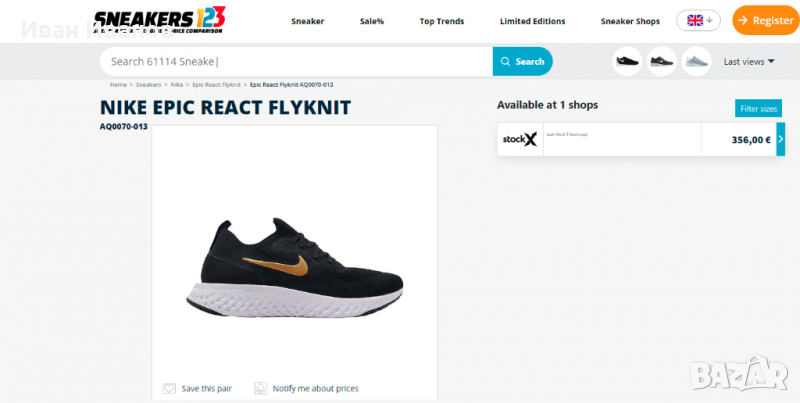This screenshot has width=800, height=403.
Task: Open the dark grey sneaker in last views
Action: coord(662,61)
